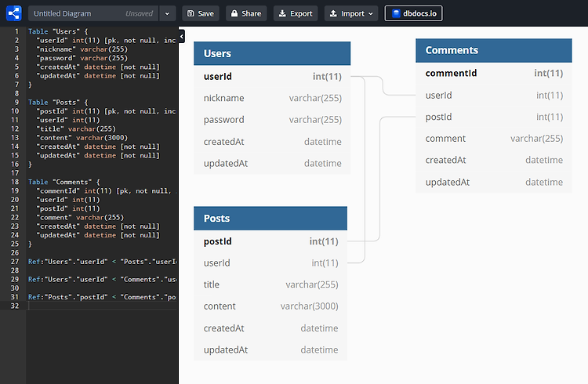The width and height of the screenshot is (588, 384).
Task: Click userId row in Posts table
Action: point(270,263)
